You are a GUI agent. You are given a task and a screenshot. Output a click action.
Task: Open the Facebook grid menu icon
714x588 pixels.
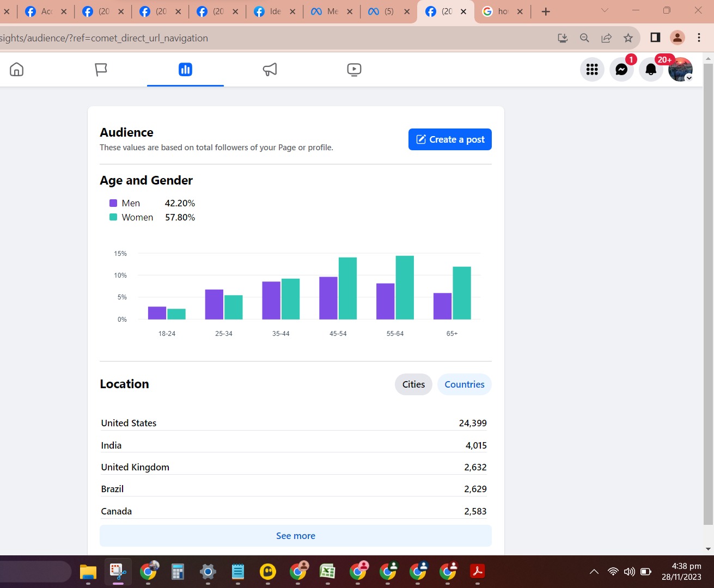pyautogui.click(x=592, y=69)
